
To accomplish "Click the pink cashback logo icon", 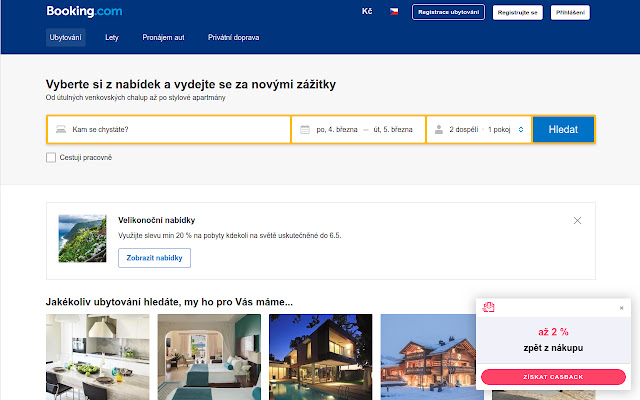I will pos(490,307).
